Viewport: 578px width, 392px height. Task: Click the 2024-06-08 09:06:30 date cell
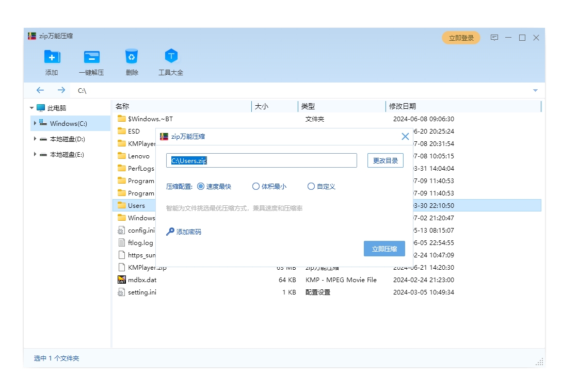pyautogui.click(x=424, y=119)
